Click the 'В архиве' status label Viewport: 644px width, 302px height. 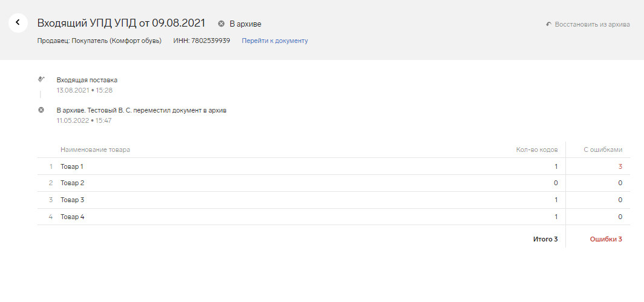(245, 24)
